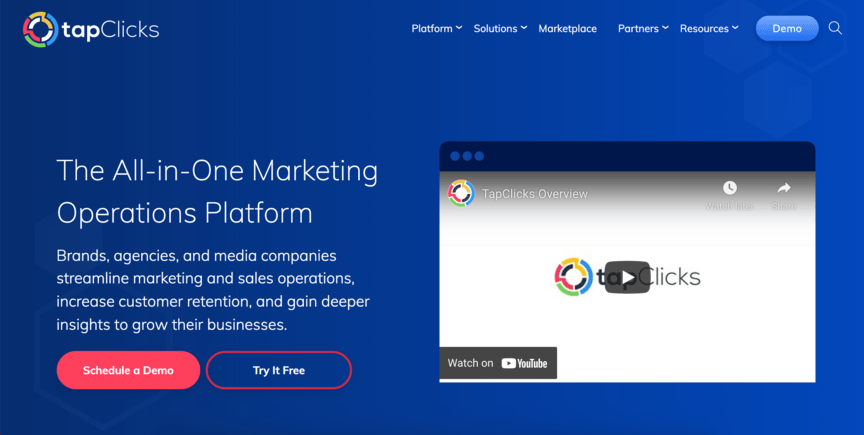Expand the Resources menu

(x=709, y=29)
